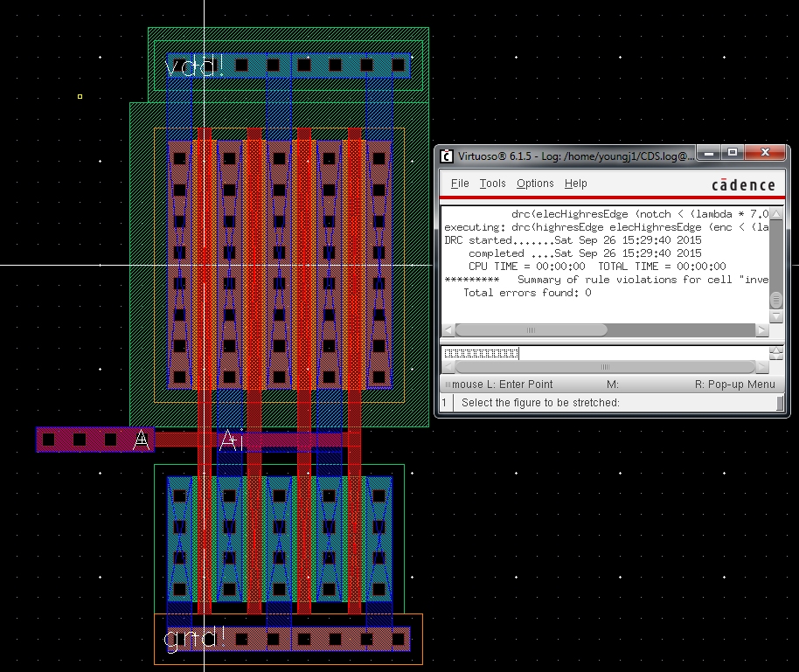Screen dimensions: 799x672
Task: Focus the command input field
Action: [x=603, y=353]
